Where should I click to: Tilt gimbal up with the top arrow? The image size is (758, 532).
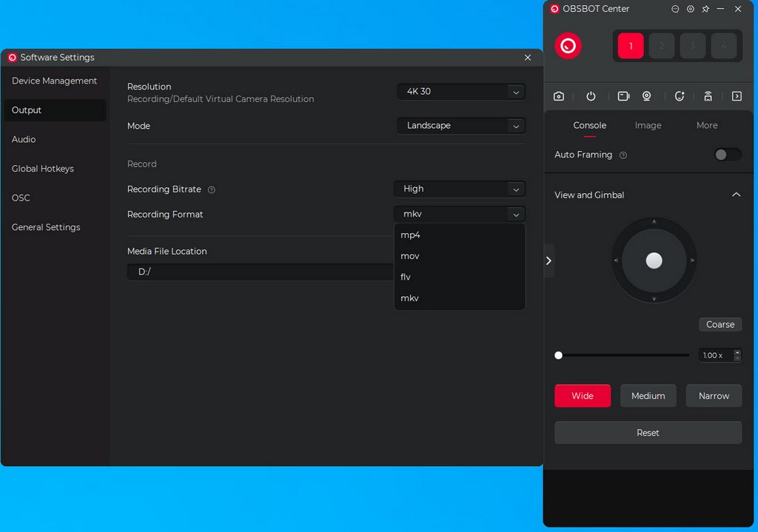click(x=654, y=222)
